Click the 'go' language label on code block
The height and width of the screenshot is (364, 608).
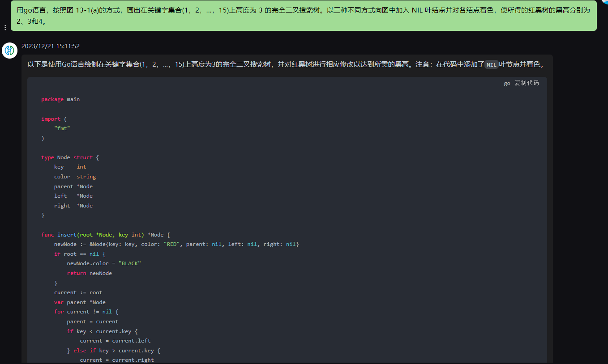click(507, 83)
